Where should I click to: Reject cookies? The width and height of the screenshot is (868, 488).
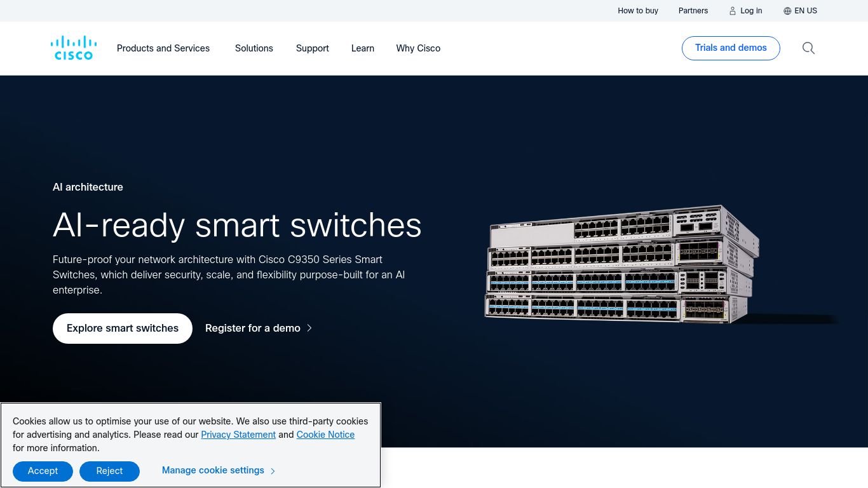coord(109,471)
